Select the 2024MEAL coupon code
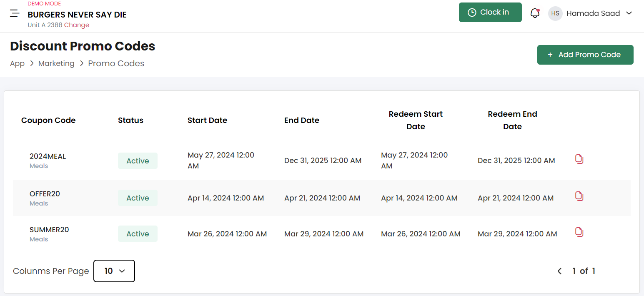This screenshot has height=296, width=644. click(x=48, y=156)
